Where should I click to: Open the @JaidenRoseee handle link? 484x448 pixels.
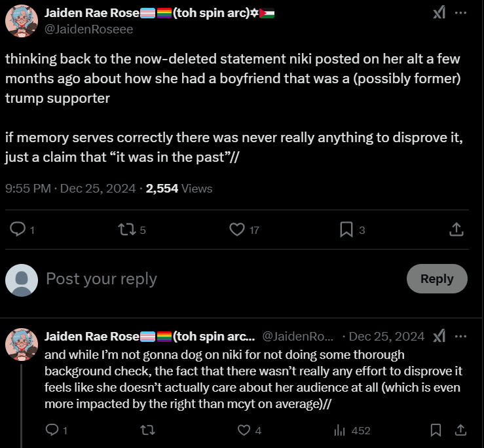pyautogui.click(x=89, y=29)
